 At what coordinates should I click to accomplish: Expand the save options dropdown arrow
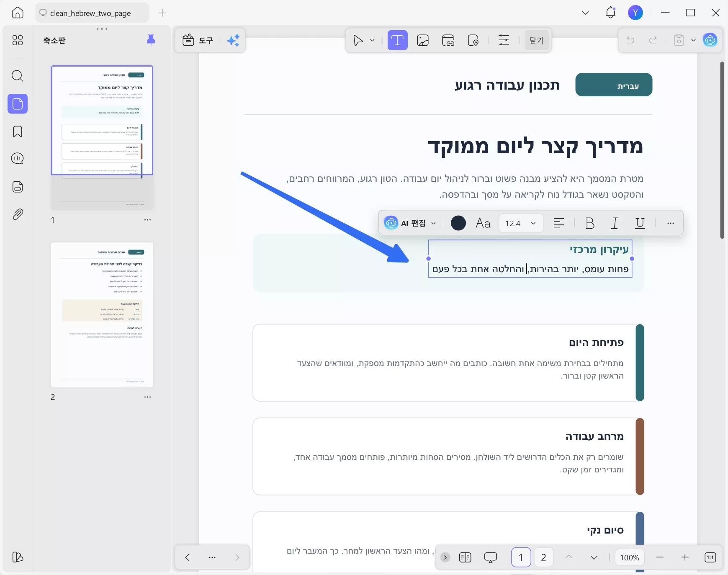(693, 40)
